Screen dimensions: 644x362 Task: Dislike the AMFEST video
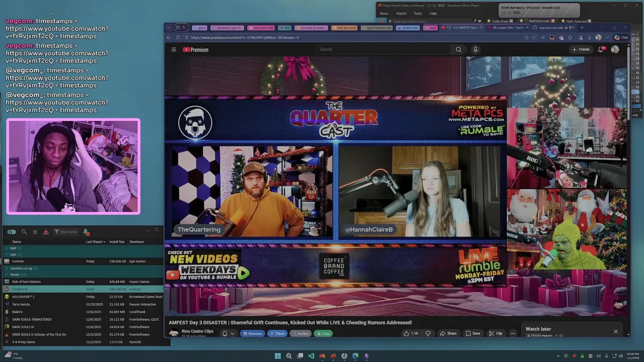point(428,333)
